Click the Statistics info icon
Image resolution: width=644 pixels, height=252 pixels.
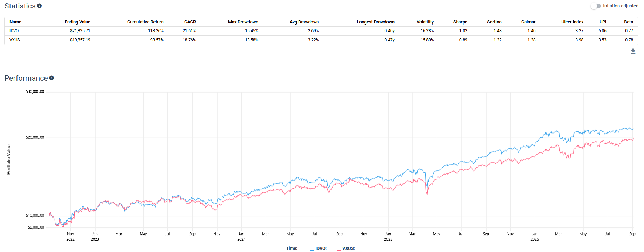[x=39, y=6]
